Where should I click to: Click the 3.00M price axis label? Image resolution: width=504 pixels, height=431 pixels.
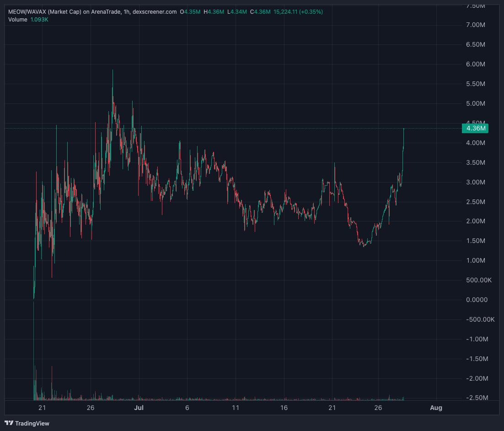coord(475,182)
